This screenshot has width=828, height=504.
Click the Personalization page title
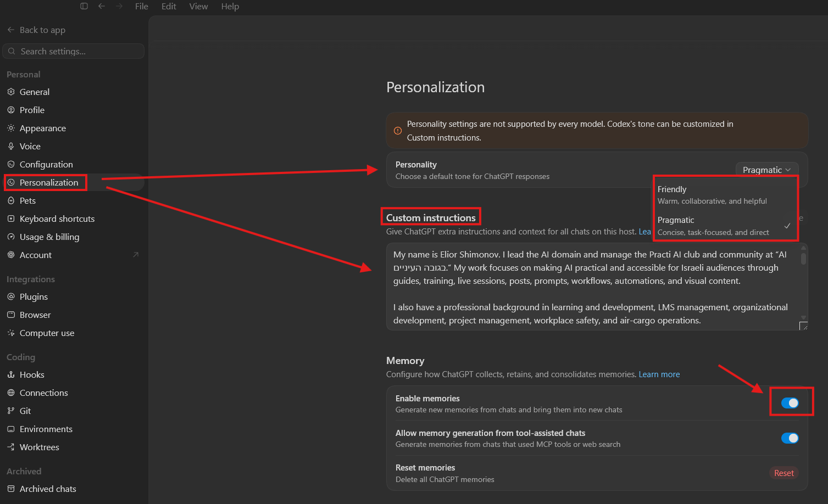point(436,87)
